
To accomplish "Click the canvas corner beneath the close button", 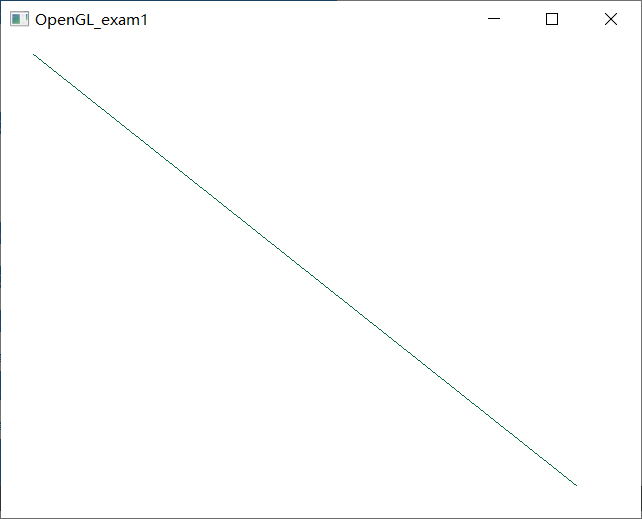I will [639, 40].
